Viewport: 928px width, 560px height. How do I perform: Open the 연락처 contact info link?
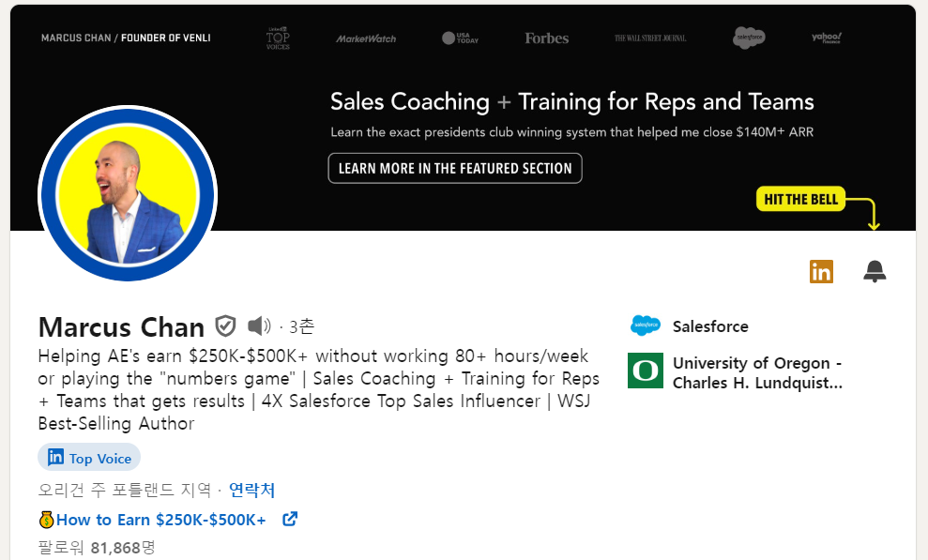click(251, 490)
